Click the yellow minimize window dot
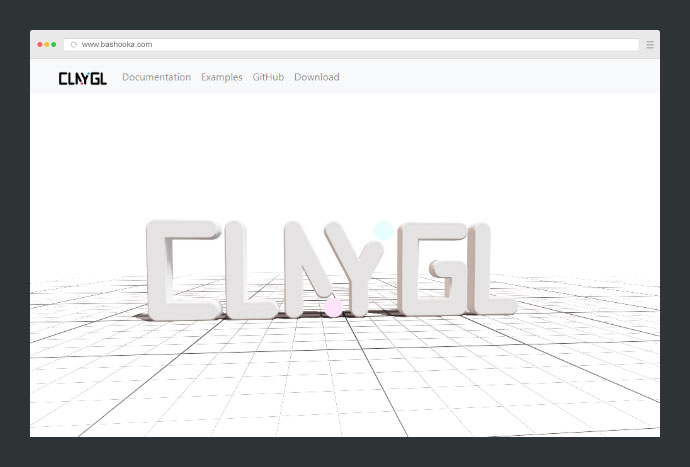 (47, 44)
